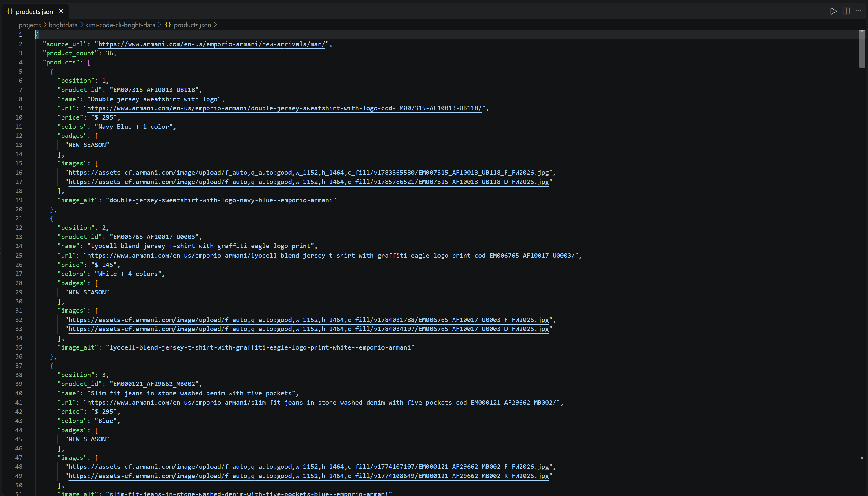Click the image_alt value on line 35
Viewport: 868px width, 496px height.
(260, 347)
